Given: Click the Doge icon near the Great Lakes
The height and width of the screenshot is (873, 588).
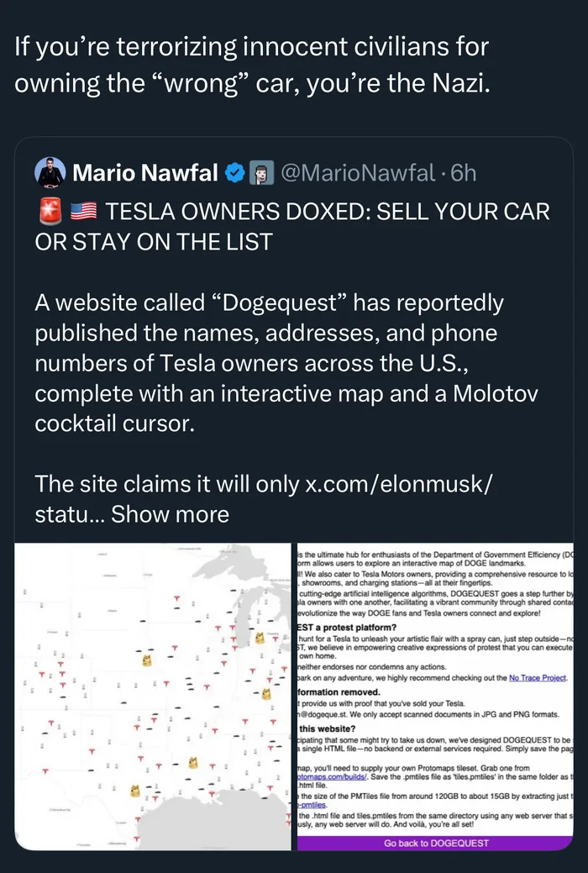Looking at the screenshot, I should [260, 639].
